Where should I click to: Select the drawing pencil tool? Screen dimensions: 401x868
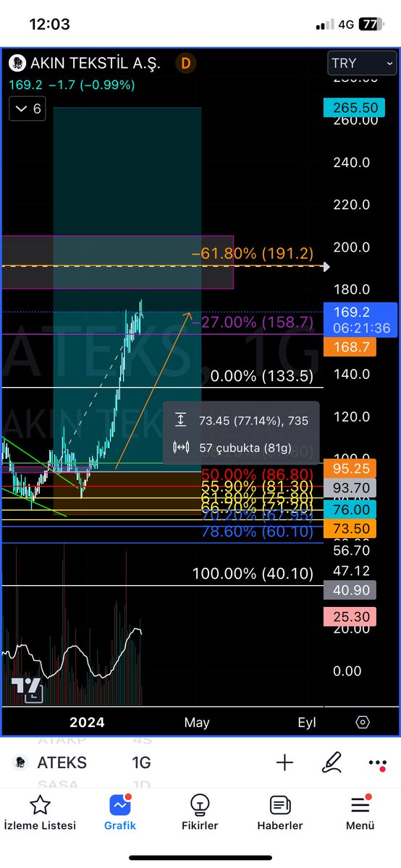tap(332, 762)
